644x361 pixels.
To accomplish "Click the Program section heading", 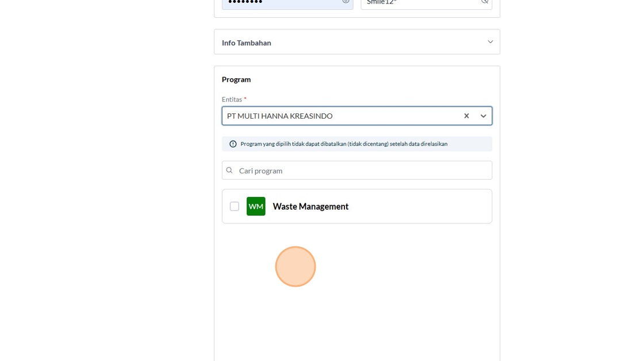I will 236,79.
